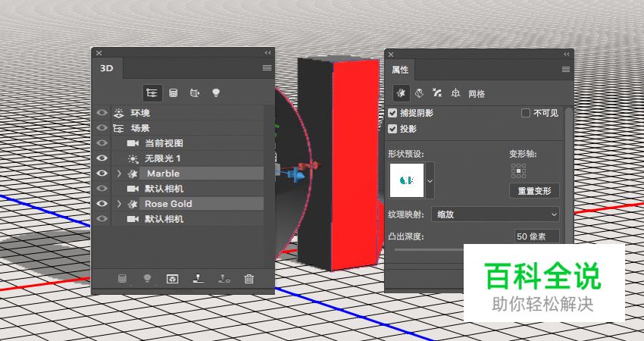
Task: Click the 重置变形 button
Action: coord(534,191)
